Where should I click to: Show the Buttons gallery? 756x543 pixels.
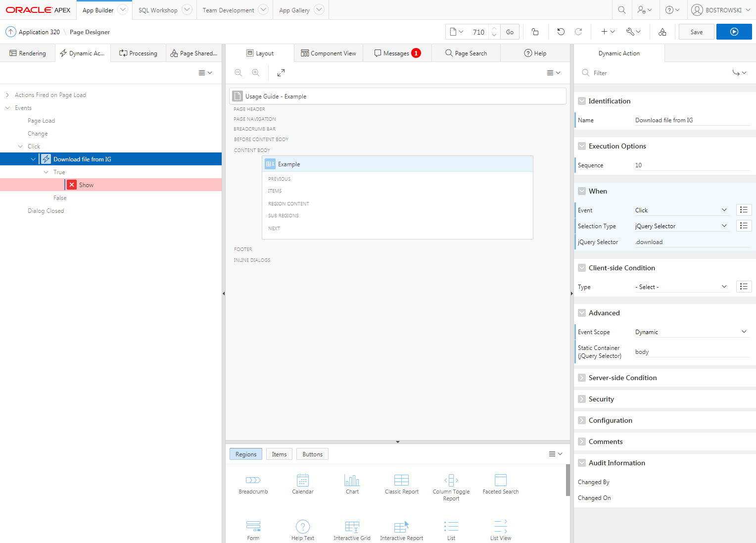[312, 454]
